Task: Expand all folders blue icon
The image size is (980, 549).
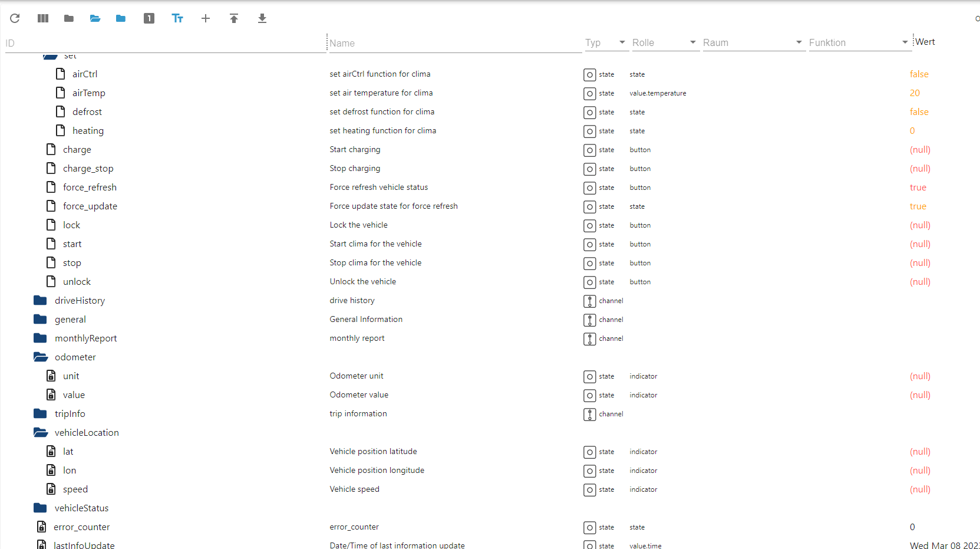Action: coord(121,18)
